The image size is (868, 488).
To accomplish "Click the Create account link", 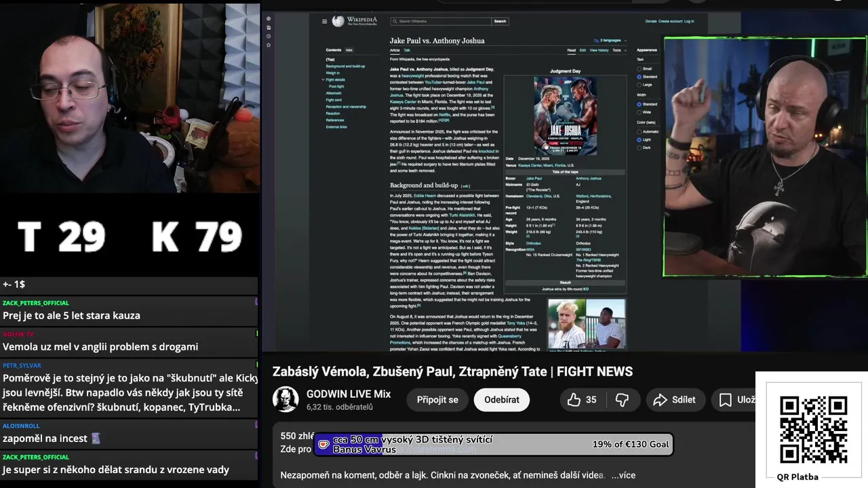I will 670,21.
